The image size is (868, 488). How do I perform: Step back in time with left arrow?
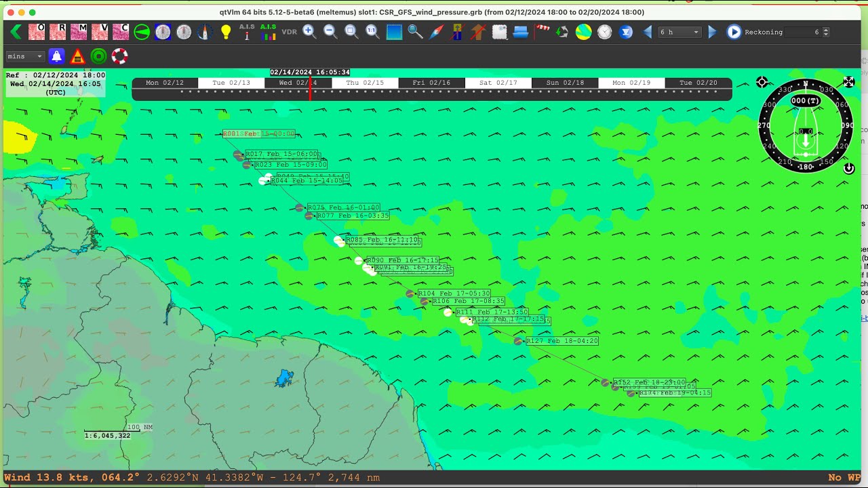pyautogui.click(x=647, y=32)
